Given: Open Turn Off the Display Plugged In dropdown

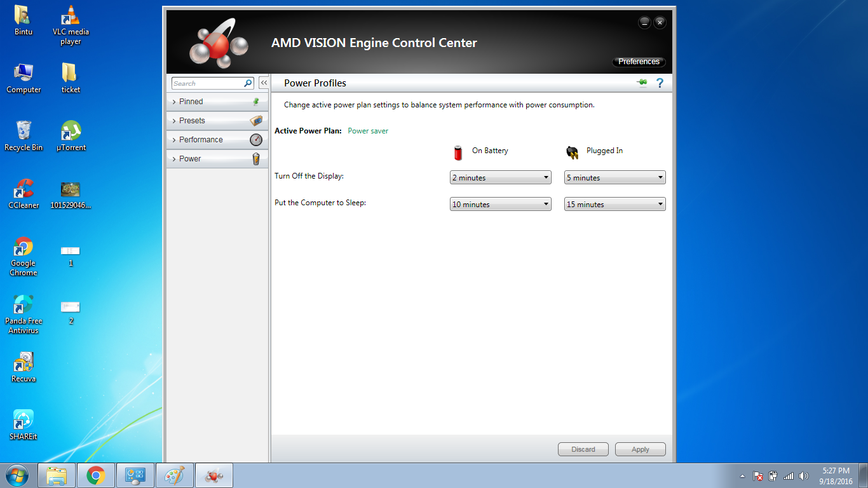Looking at the screenshot, I should (615, 178).
